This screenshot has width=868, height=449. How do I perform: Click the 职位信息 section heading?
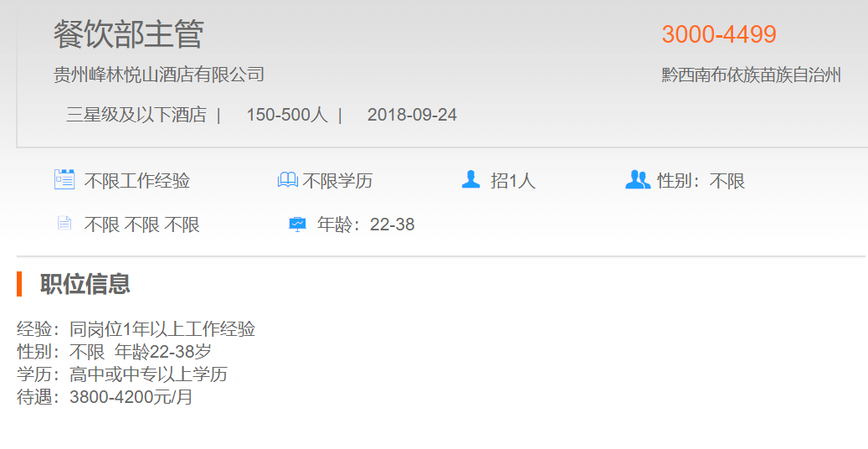85,284
